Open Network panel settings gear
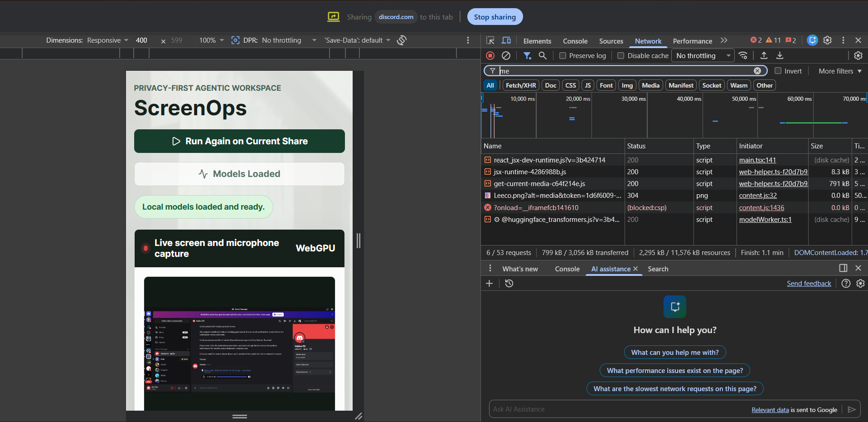This screenshot has height=422, width=868. click(x=858, y=55)
